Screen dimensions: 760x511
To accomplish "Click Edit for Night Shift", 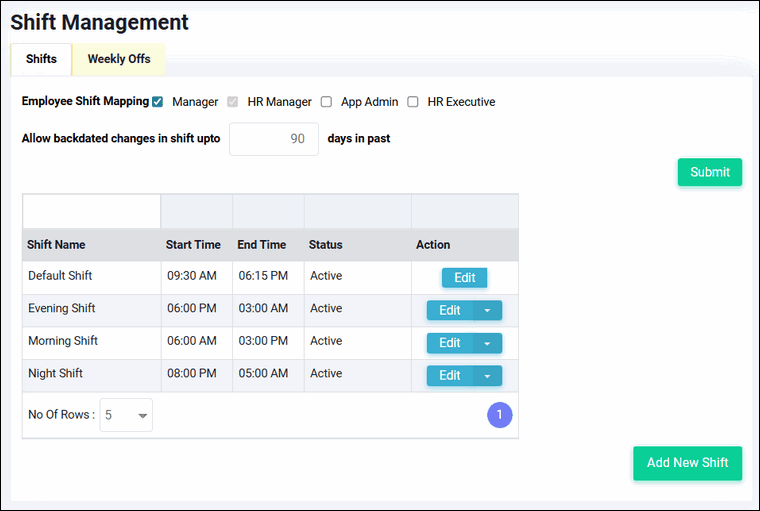I will click(x=450, y=375).
